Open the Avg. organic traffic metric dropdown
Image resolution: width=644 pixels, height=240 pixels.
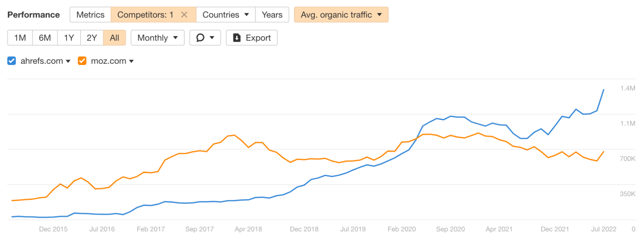pos(341,14)
